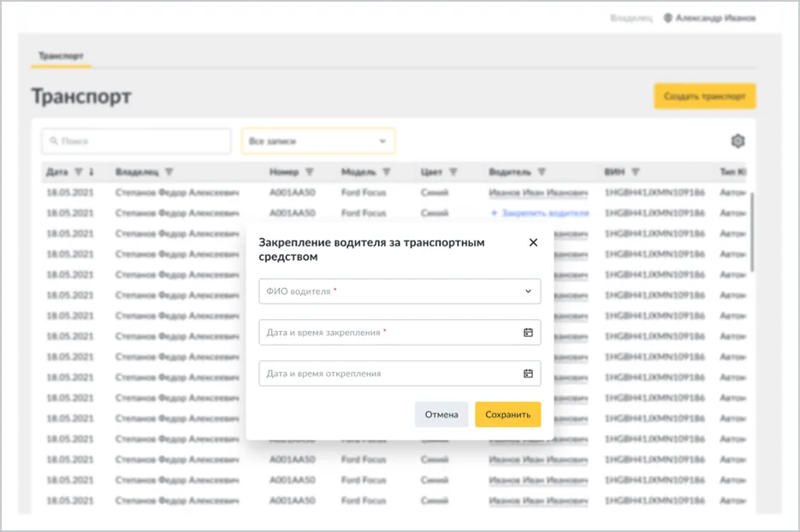Open calendar for Дата и время закрепления
The width and height of the screenshot is (800, 532).
[528, 333]
